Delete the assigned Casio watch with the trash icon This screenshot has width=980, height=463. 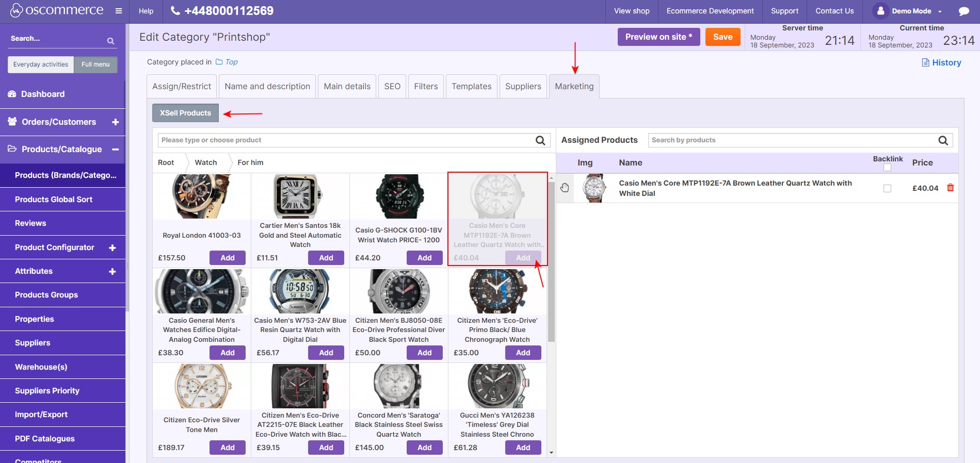tap(951, 188)
